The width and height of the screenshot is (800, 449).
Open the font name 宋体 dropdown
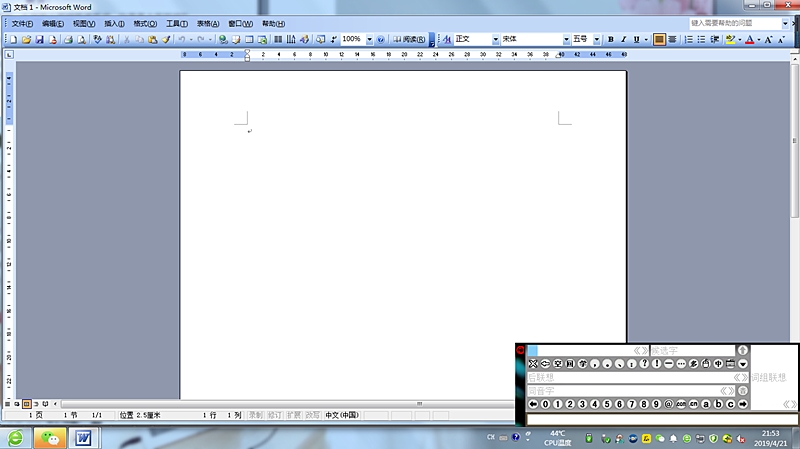pyautogui.click(x=566, y=40)
